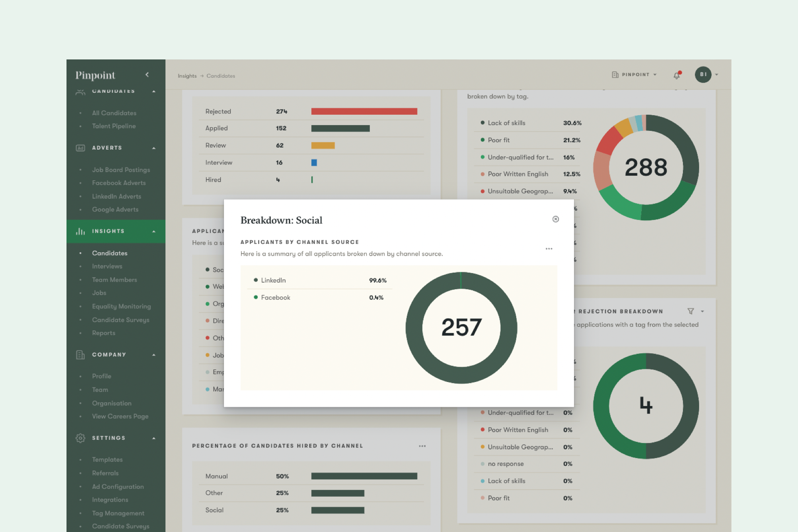The height and width of the screenshot is (532, 798).
Task: Open the ellipsis menu in the Breakdown: Social modal
Action: 549,249
